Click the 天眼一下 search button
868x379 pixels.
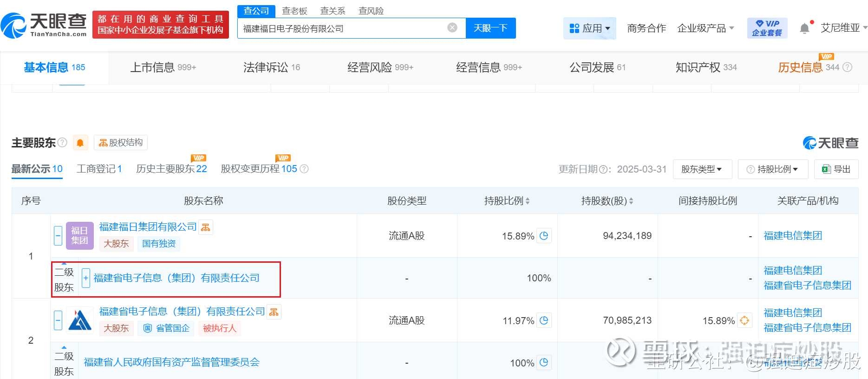click(490, 28)
